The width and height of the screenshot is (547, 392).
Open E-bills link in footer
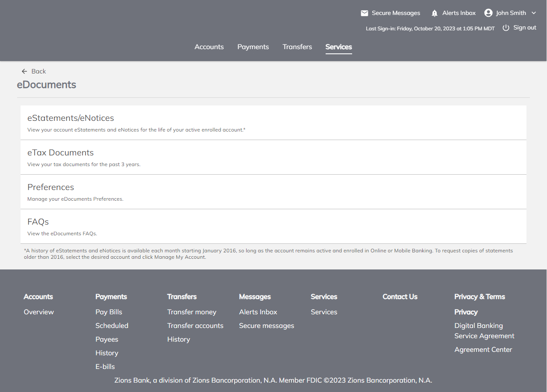click(x=105, y=367)
